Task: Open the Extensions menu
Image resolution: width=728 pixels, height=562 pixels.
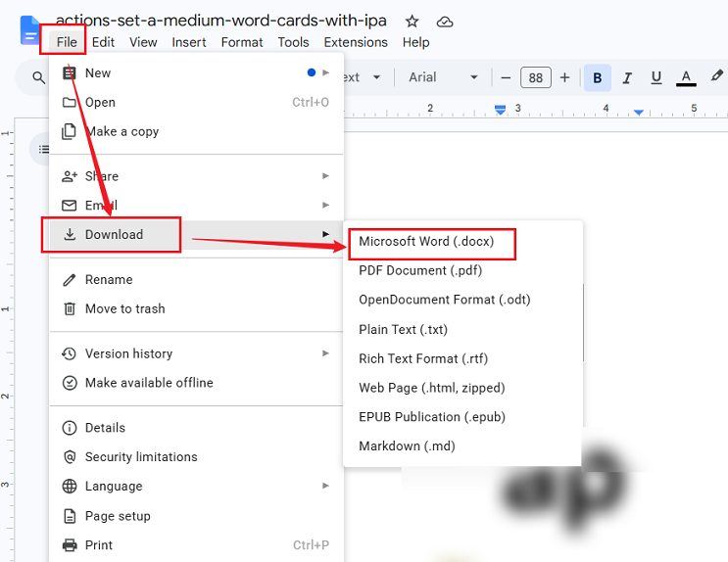Action: 356,42
